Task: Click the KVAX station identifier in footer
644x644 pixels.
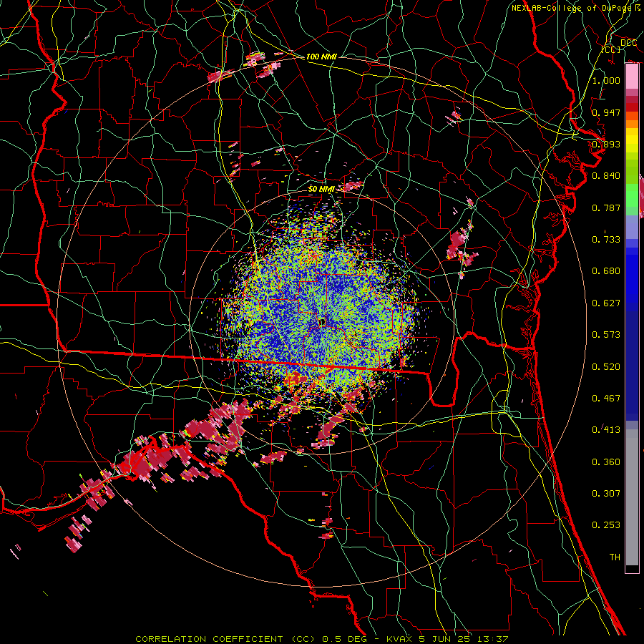Action: pyautogui.click(x=400, y=639)
